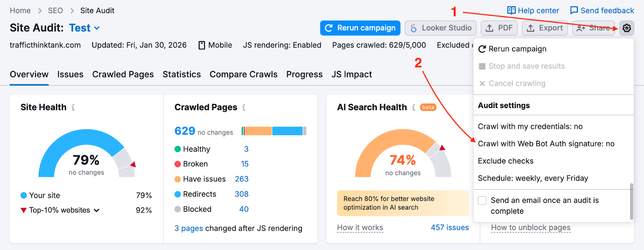Click the Send feedback chat icon
The height and width of the screenshot is (250, 644).
pos(574,10)
